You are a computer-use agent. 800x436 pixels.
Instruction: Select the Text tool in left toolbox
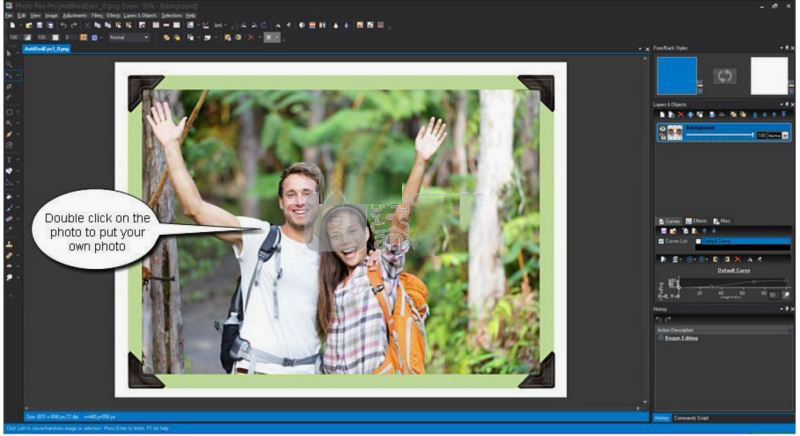point(9,160)
